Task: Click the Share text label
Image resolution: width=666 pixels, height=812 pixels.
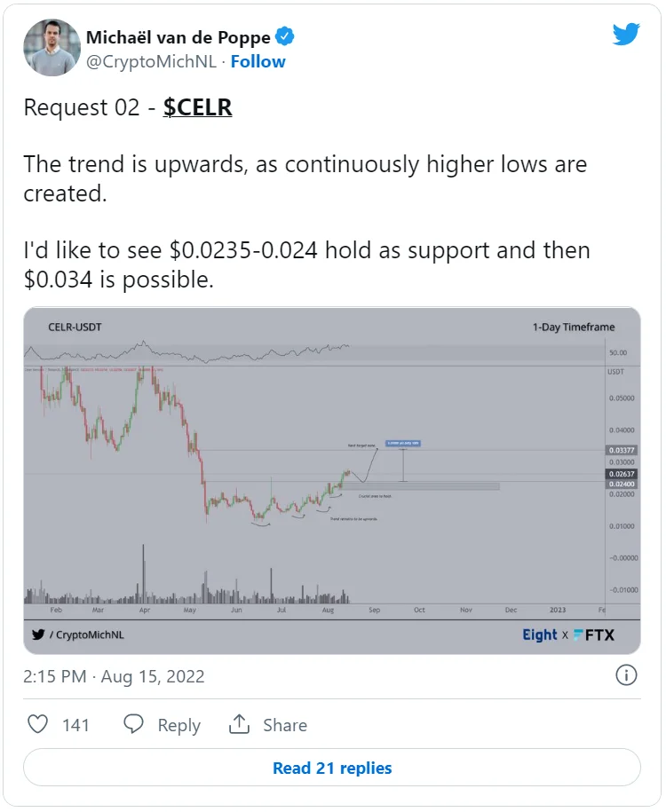Action: pos(284,725)
